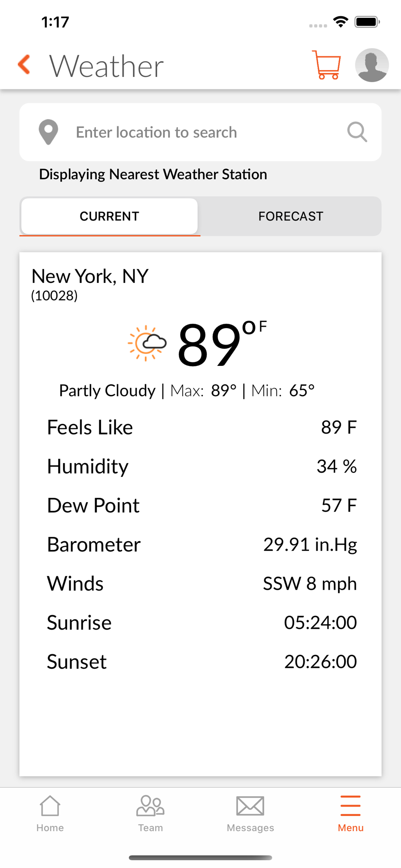Image resolution: width=401 pixels, height=868 pixels.
Task: Switch to the FORECAST tab
Action: pyautogui.click(x=291, y=216)
